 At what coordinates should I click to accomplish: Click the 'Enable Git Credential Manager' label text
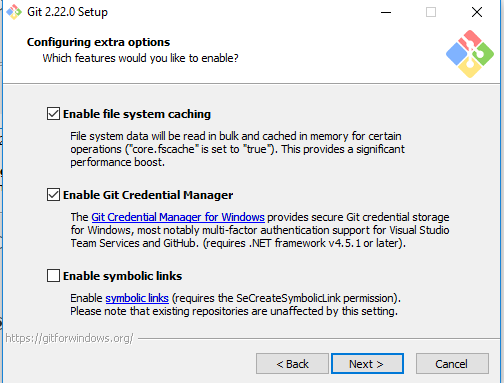[148, 195]
